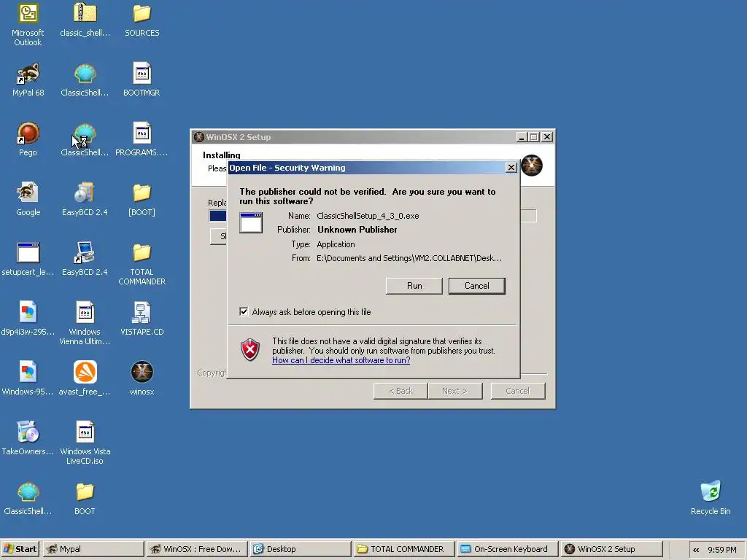
Task: Click the 9:59 PM clock
Action: pos(722,550)
